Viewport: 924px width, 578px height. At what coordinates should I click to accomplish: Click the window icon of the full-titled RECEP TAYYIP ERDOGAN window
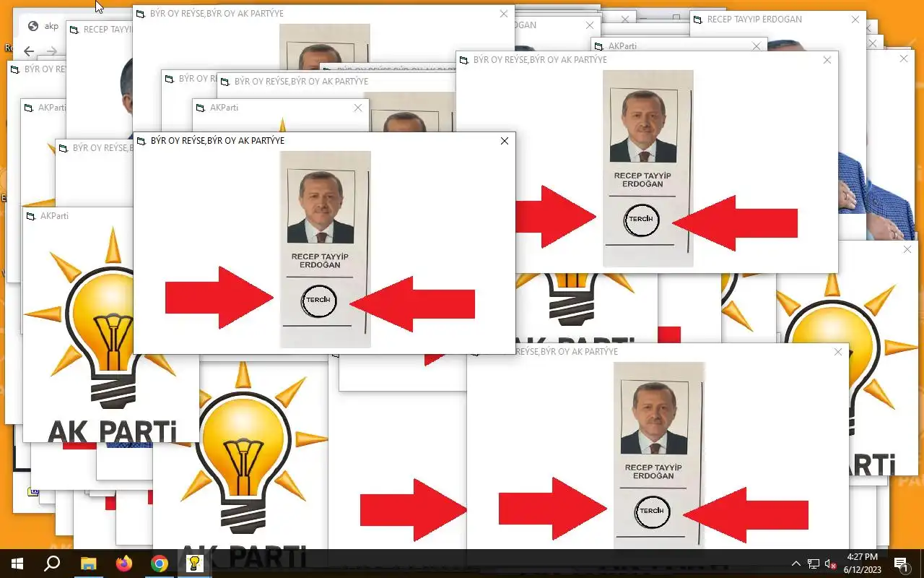coord(699,20)
